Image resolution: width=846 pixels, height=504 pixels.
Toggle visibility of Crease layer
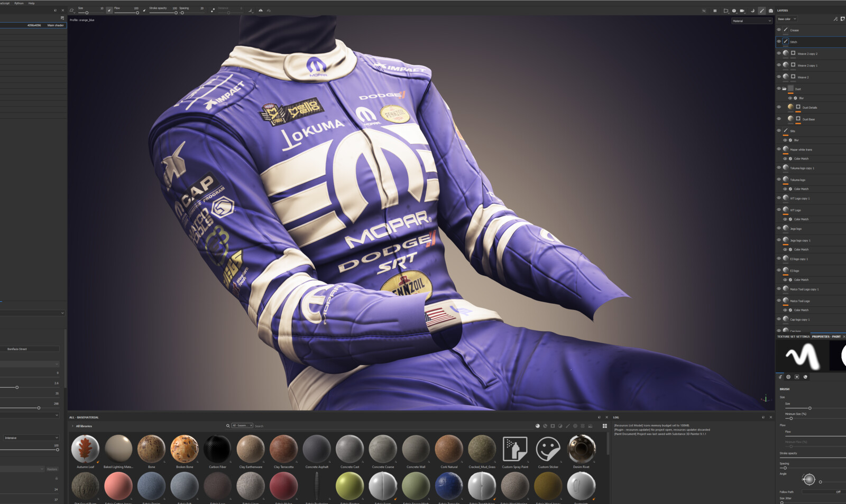tap(779, 30)
